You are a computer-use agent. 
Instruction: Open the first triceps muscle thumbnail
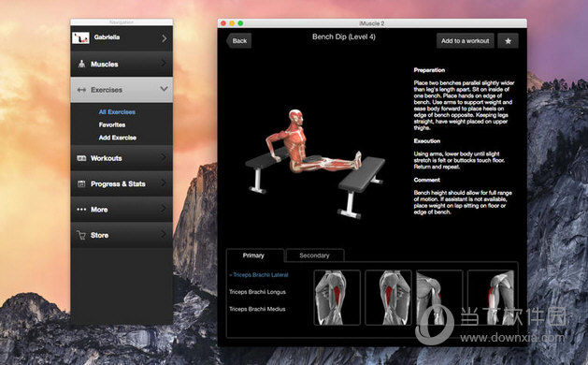pyautogui.click(x=337, y=298)
